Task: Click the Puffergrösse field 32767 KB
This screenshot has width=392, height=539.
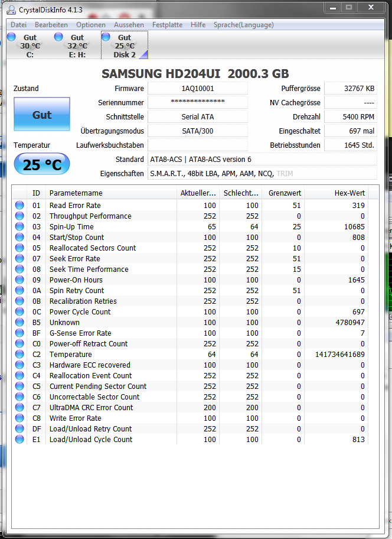Action: [x=351, y=88]
